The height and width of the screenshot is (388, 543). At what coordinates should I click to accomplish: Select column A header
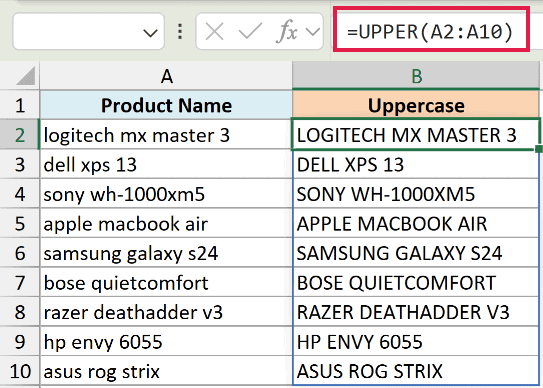166,76
